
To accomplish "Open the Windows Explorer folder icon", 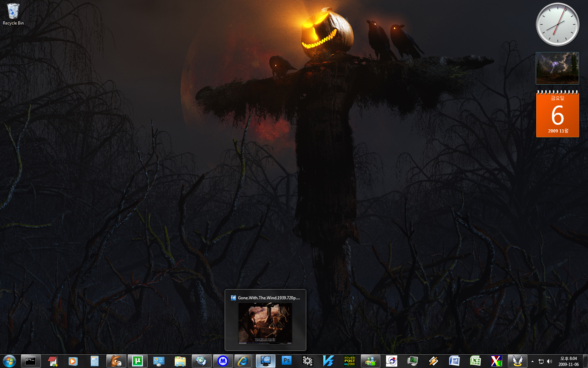I will 180,361.
